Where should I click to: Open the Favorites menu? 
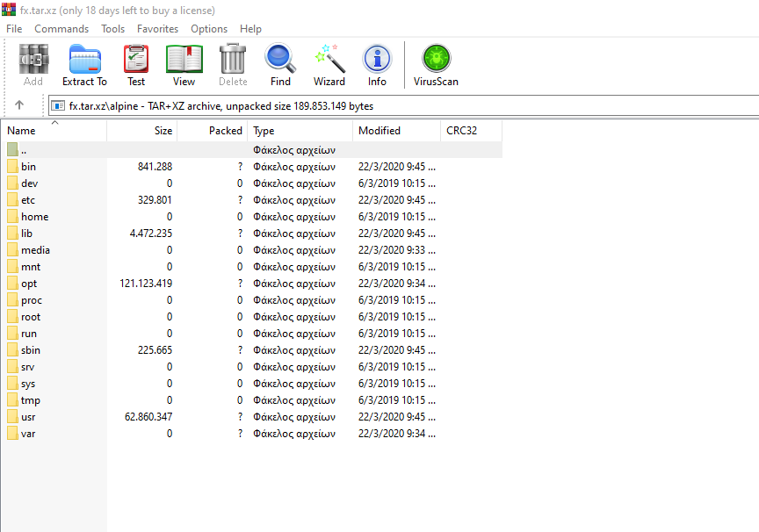(157, 29)
